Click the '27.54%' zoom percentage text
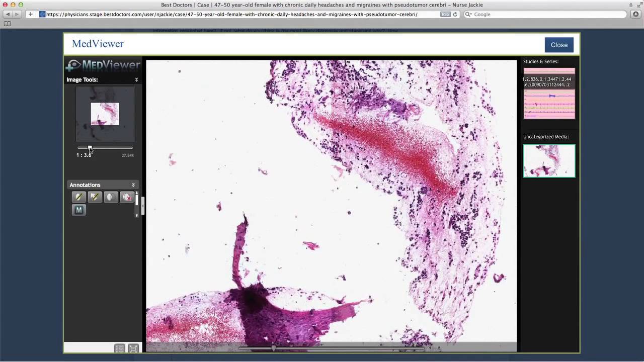 click(x=128, y=155)
